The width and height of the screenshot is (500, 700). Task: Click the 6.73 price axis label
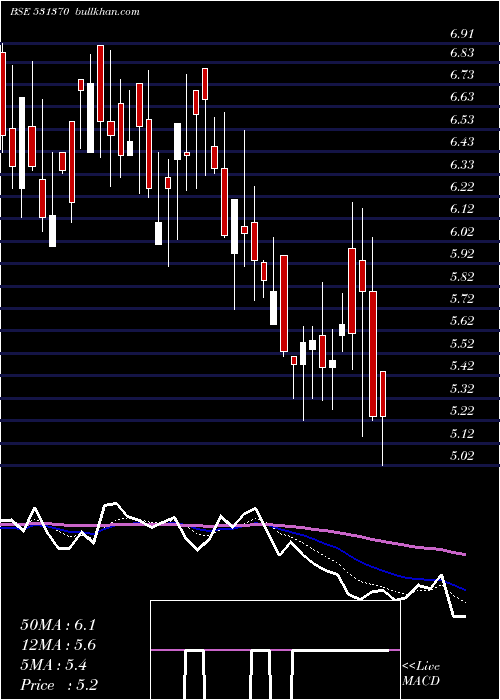462,75
